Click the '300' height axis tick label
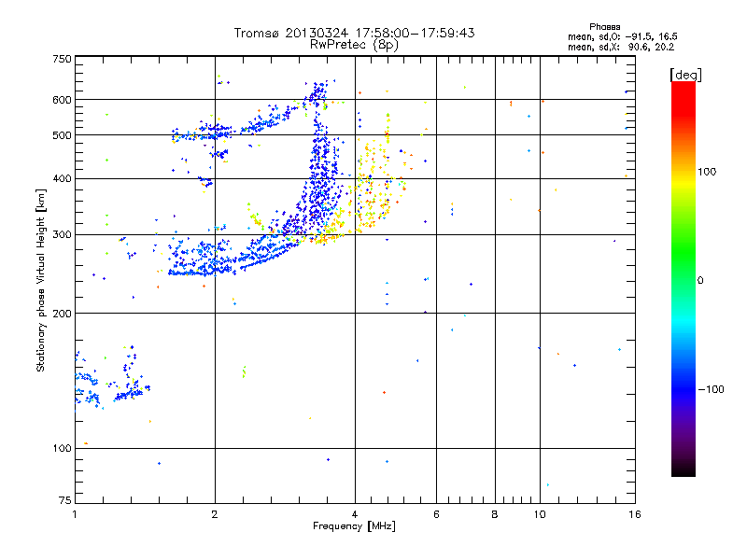747x560 pixels. click(x=62, y=235)
